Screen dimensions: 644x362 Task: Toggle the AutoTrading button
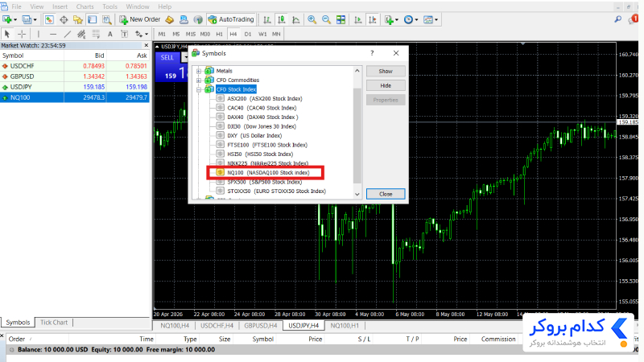coord(231,19)
